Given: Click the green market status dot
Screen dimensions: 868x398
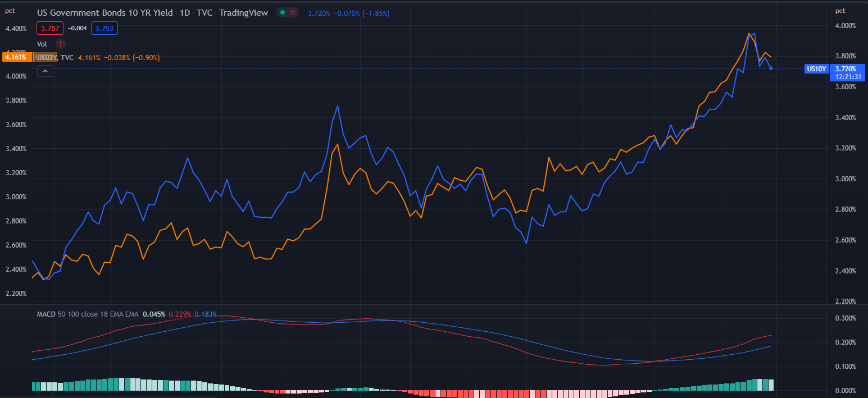Looking at the screenshot, I should tap(282, 12).
